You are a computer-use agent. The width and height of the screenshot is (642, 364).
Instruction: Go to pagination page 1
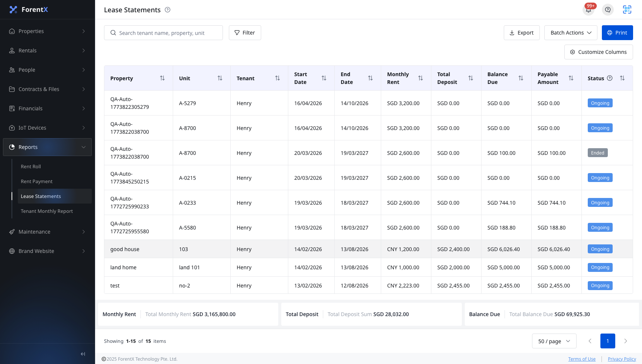click(x=608, y=341)
